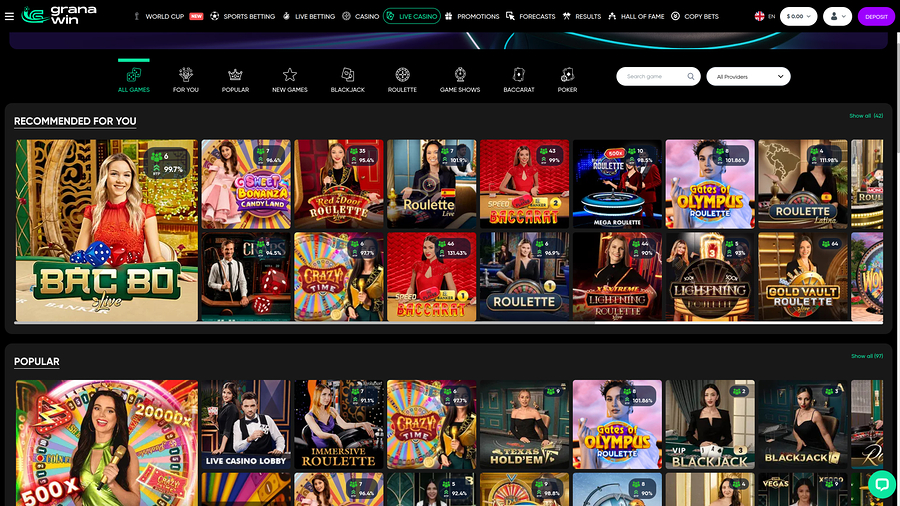The height and width of the screenshot is (506, 900).
Task: Open the Gold Vault Roulette game
Action: [x=803, y=277]
